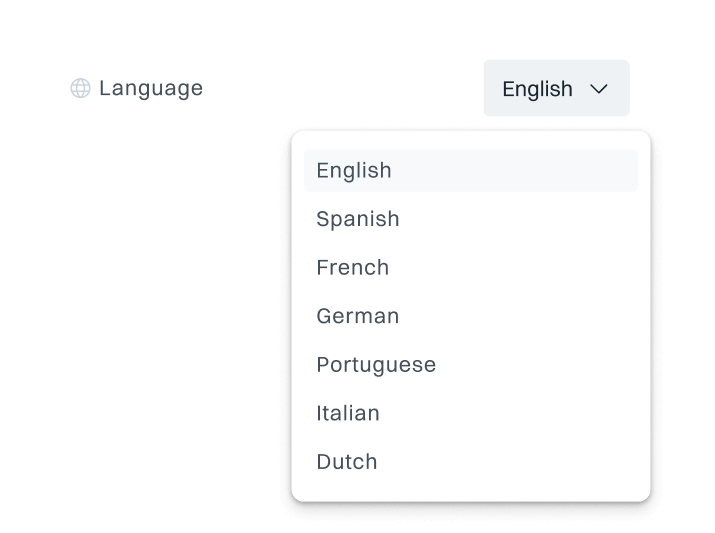This screenshot has height=533, width=715.
Task: Open the English language dropdown button
Action: click(x=556, y=89)
